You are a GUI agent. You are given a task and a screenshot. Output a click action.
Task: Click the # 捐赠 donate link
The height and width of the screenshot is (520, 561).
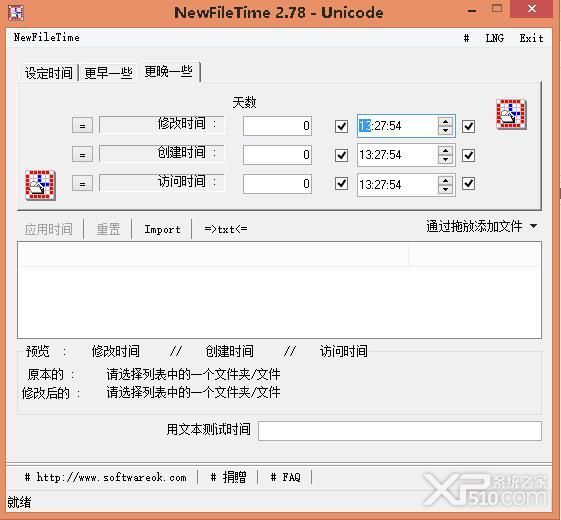coord(228,477)
